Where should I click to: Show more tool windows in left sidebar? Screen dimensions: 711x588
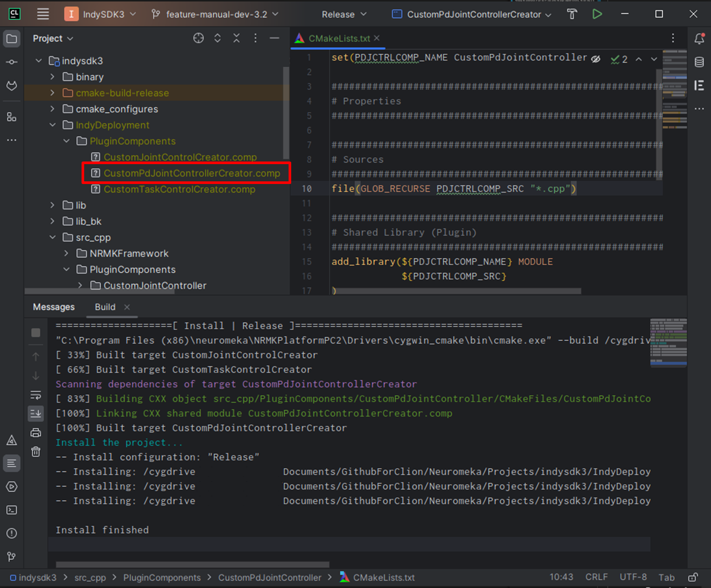pyautogui.click(x=12, y=140)
